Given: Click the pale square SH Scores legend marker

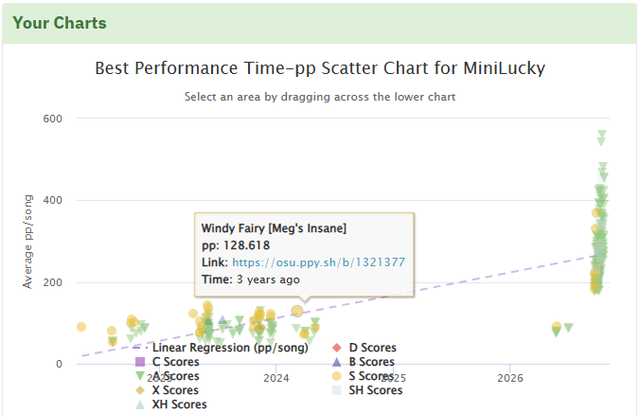Looking at the screenshot, I should [337, 390].
